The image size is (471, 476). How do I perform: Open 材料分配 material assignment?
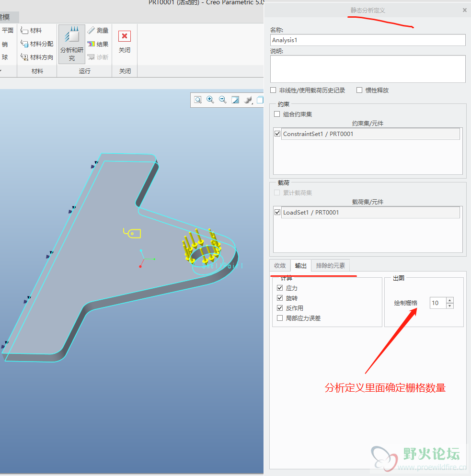point(37,44)
